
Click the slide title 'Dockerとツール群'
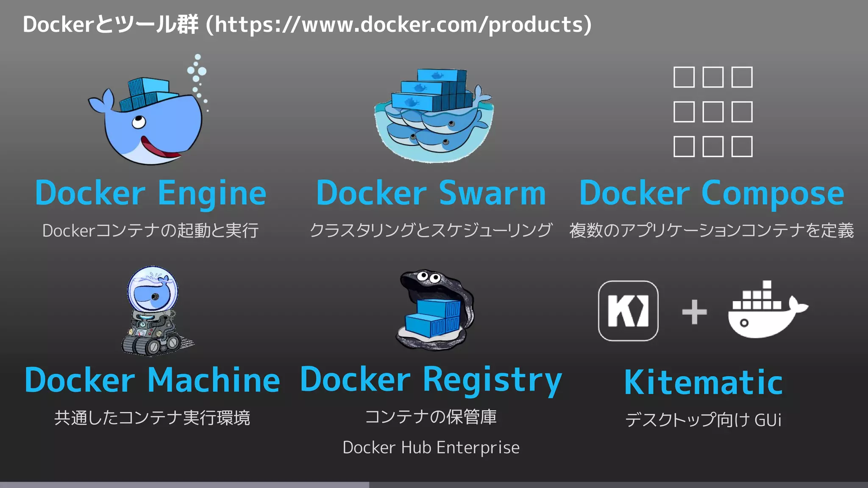pos(110,25)
